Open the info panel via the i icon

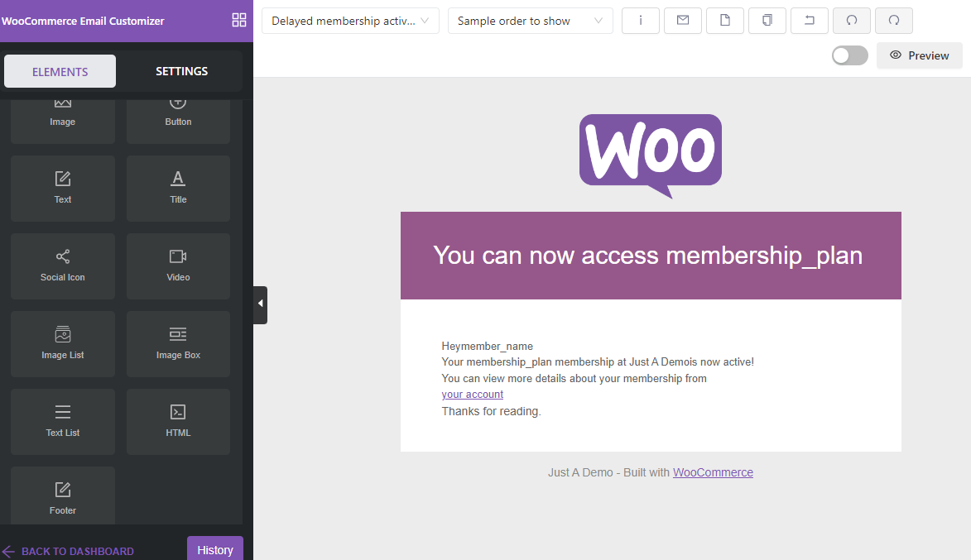coord(640,20)
